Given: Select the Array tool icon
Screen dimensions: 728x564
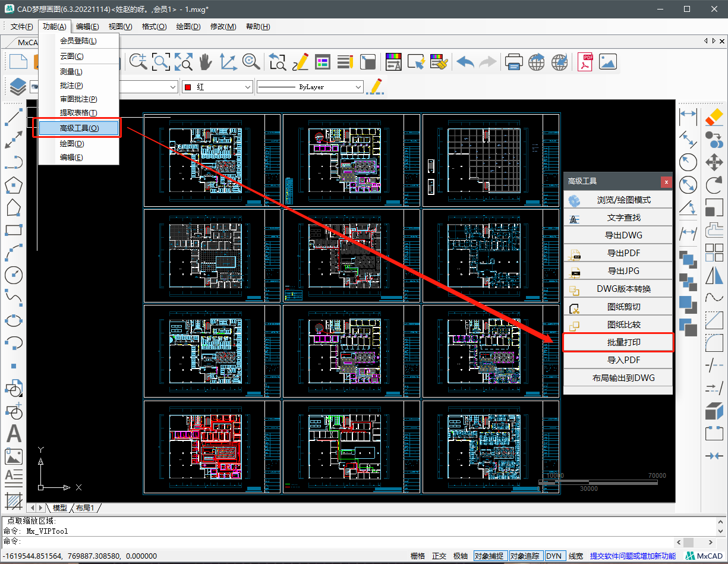Looking at the screenshot, I should [x=714, y=253].
